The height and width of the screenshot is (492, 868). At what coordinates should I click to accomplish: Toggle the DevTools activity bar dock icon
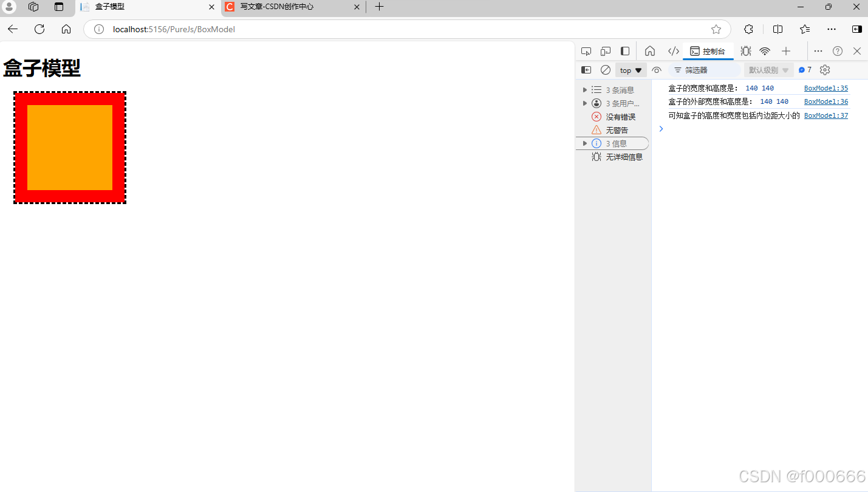[625, 51]
